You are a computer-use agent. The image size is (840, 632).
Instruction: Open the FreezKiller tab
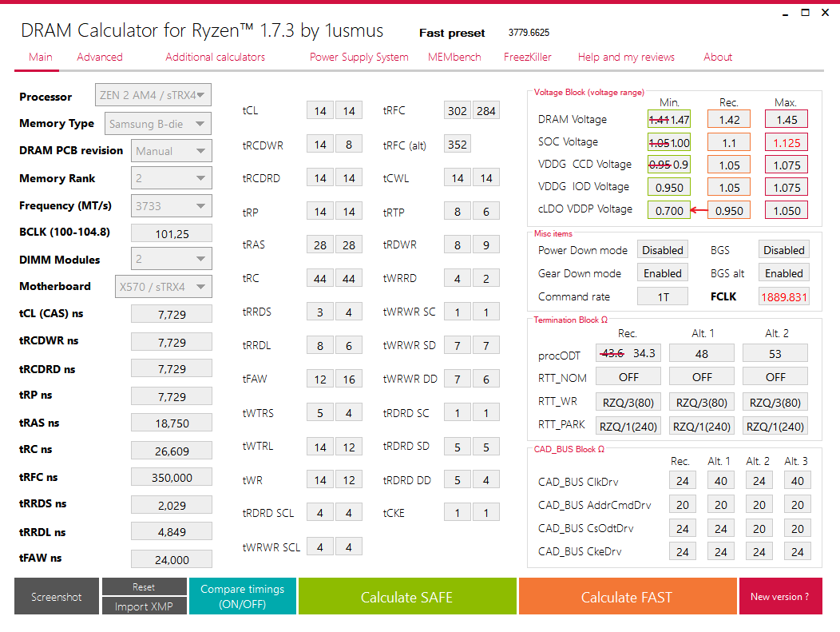[528, 57]
